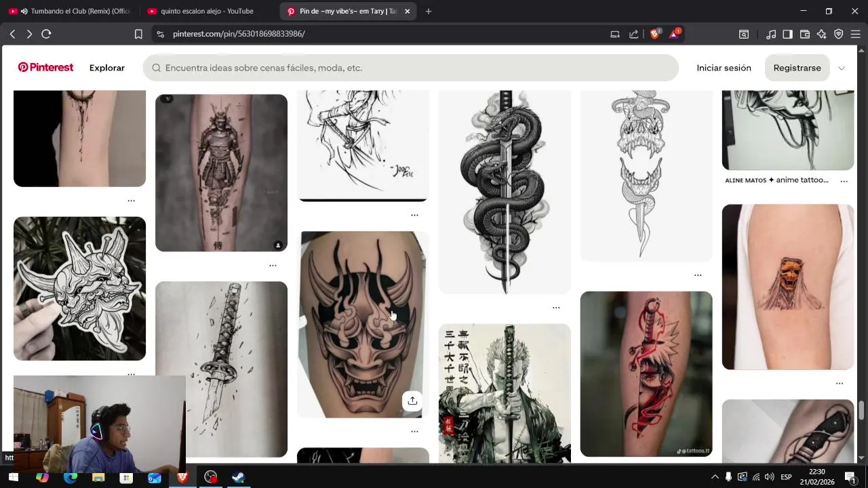Click the volume icon in the system tray
The width and height of the screenshot is (868, 488).
tap(770, 477)
